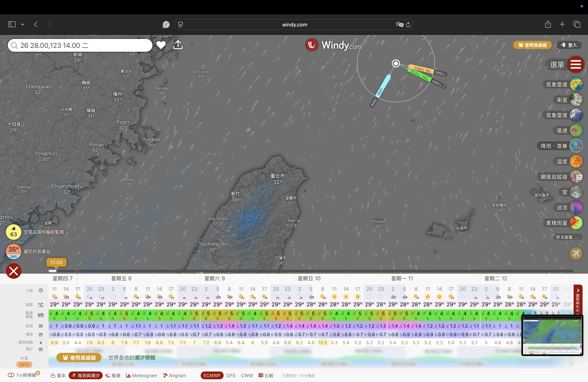
Task: Click the heart favorite icon
Action: pyautogui.click(x=161, y=45)
